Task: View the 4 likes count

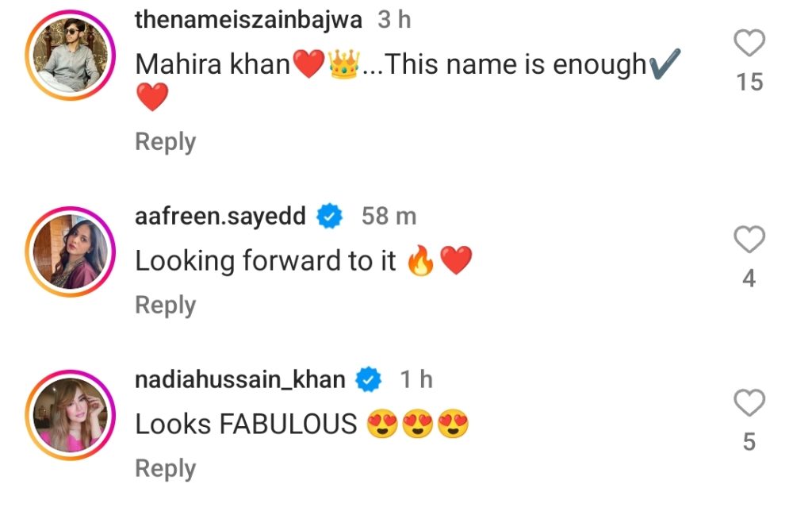Action: [749, 279]
